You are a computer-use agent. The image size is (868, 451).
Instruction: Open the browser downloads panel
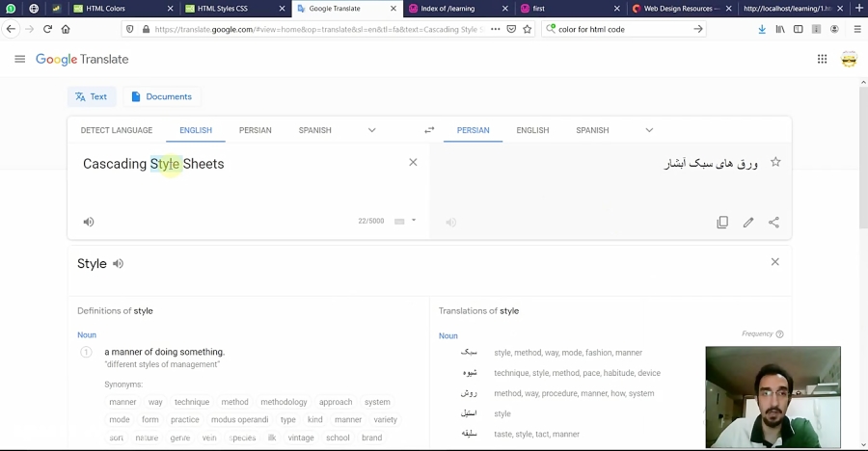762,29
